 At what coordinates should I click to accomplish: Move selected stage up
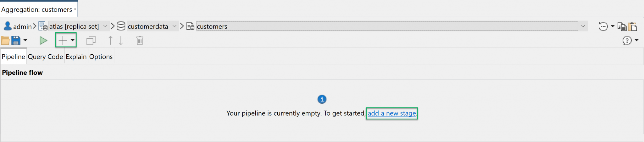(110, 41)
